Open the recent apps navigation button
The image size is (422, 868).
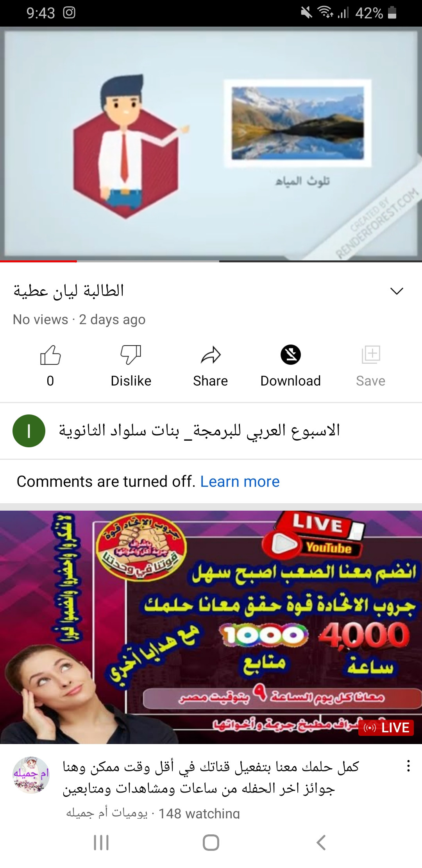(101, 842)
